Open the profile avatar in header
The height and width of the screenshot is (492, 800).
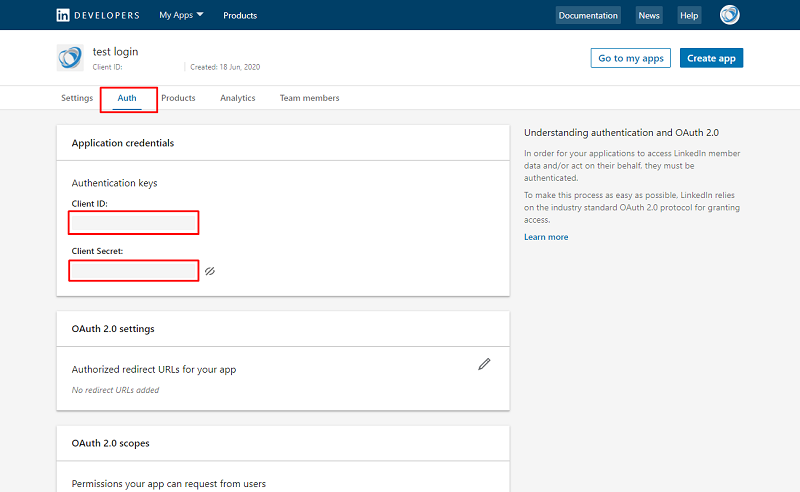pyautogui.click(x=730, y=15)
